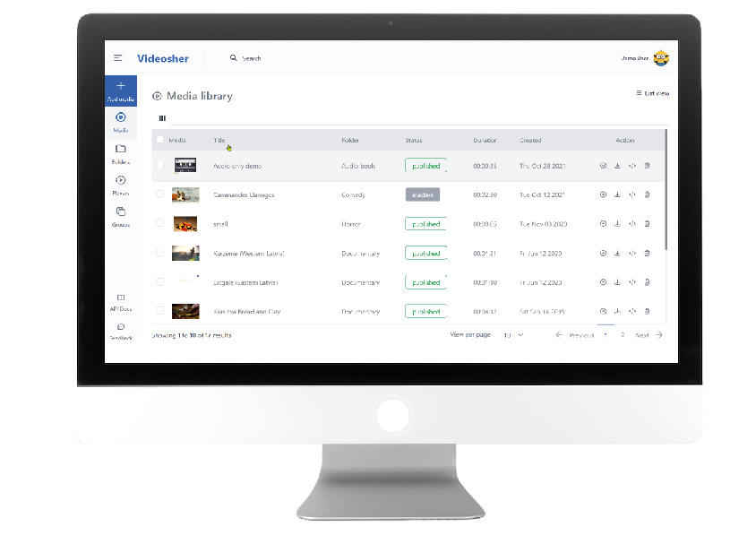Delete the smell video
Viewport: 756px width, 535px height.
tap(647, 224)
